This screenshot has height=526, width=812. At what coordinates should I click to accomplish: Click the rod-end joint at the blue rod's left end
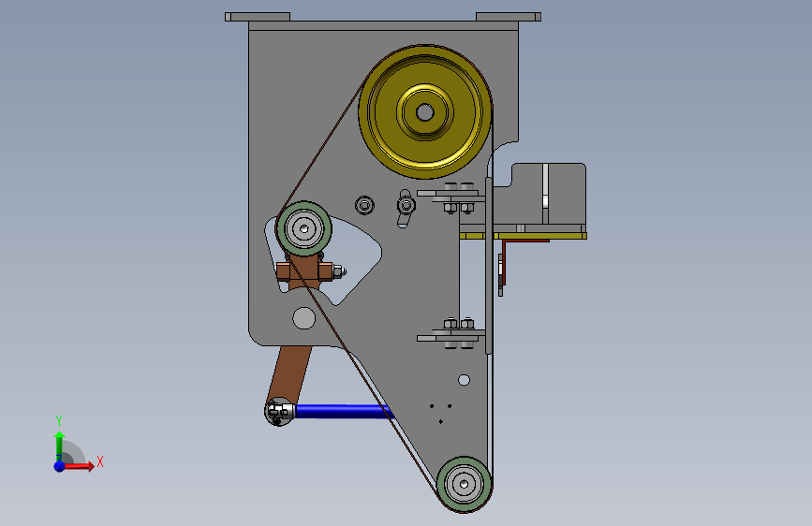pyautogui.click(x=280, y=412)
